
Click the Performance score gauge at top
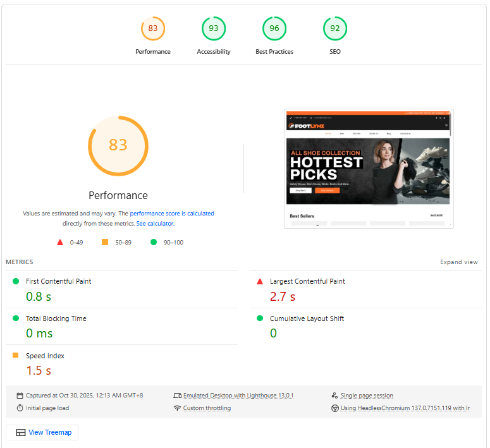point(153,28)
